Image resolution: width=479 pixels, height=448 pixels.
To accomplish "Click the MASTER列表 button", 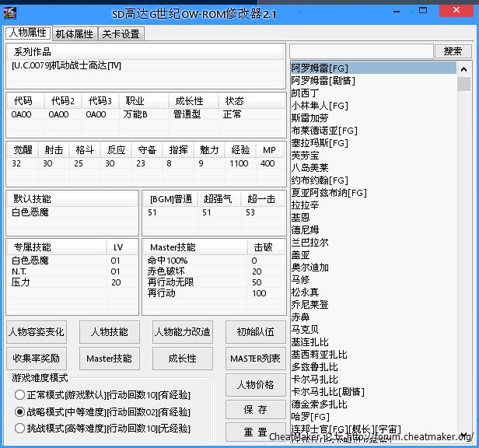I will pyautogui.click(x=256, y=359).
